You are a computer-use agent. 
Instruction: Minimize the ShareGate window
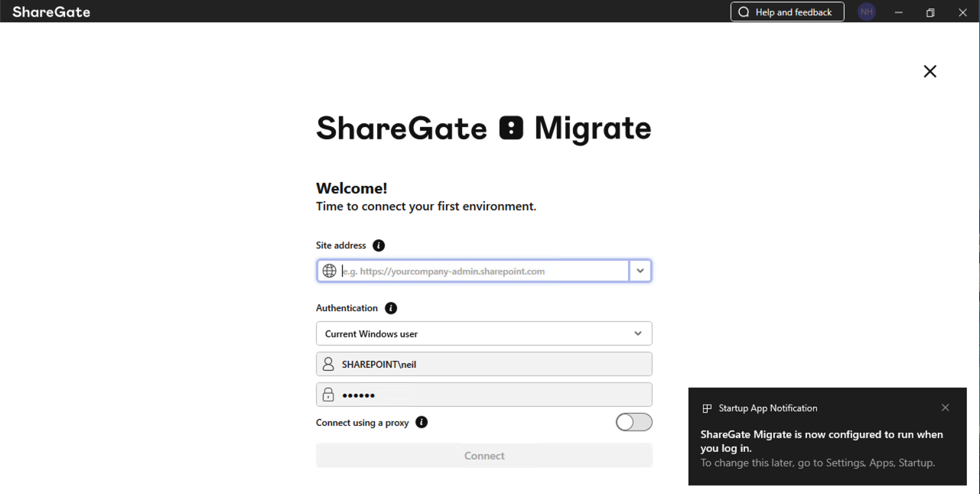[899, 12]
